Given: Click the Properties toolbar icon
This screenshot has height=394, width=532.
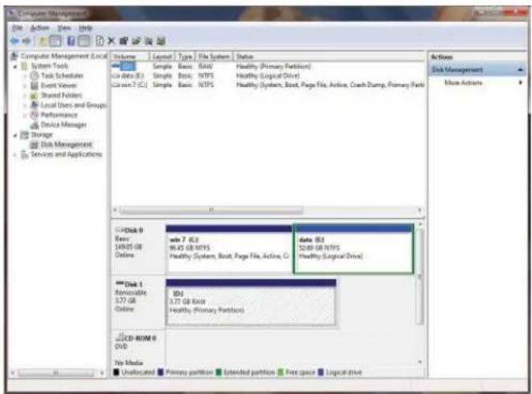Looking at the screenshot, I should 124,41.
